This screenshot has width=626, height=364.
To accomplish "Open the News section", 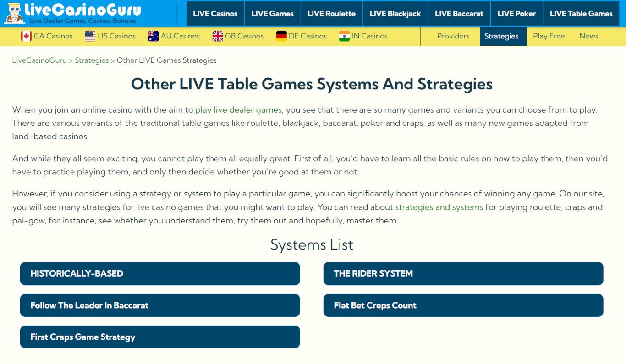I will tap(589, 36).
